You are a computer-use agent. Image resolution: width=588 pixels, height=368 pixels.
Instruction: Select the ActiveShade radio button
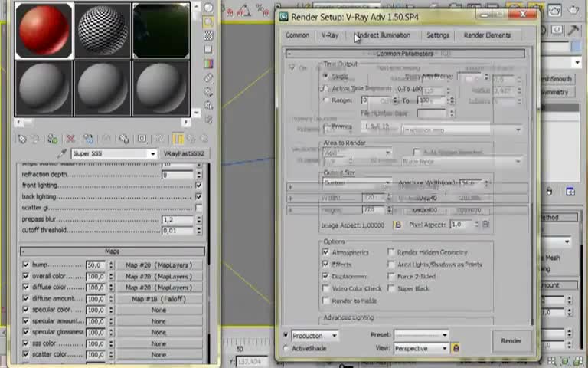(286, 349)
